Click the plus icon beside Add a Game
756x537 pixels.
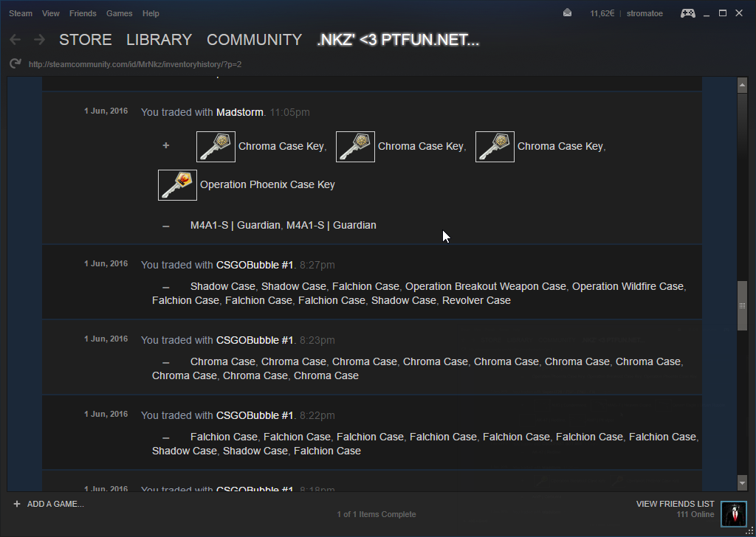point(17,504)
